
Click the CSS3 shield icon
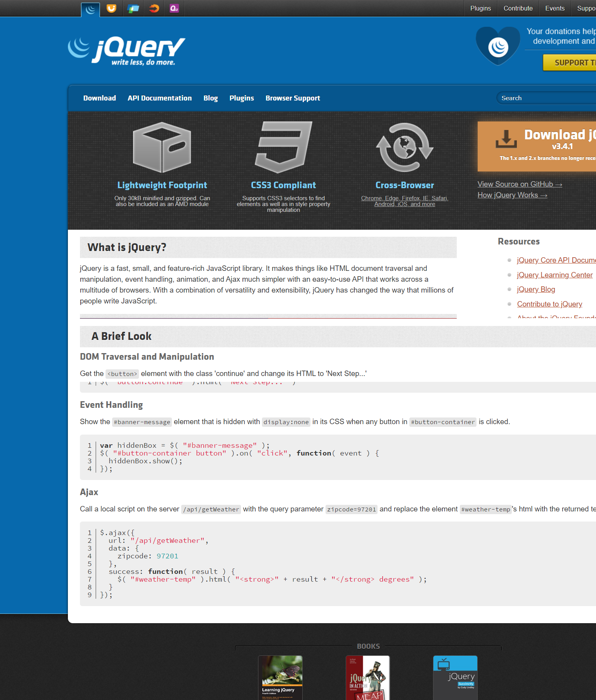(x=284, y=147)
